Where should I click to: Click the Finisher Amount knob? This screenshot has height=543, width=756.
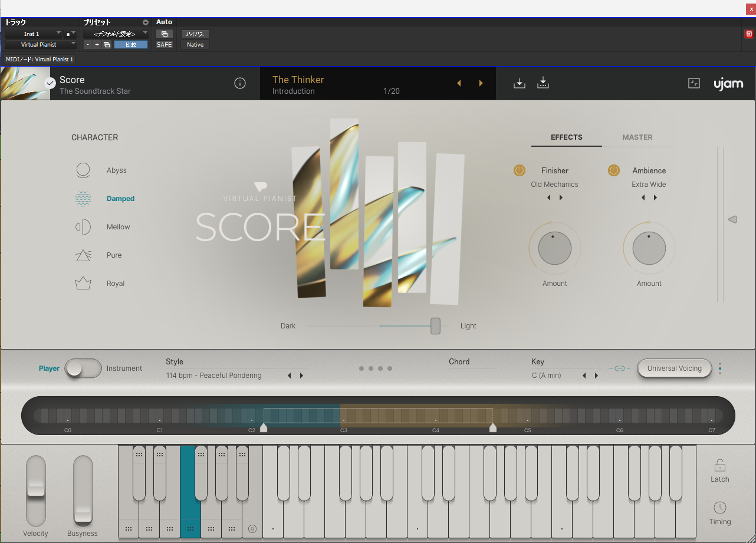(x=555, y=248)
